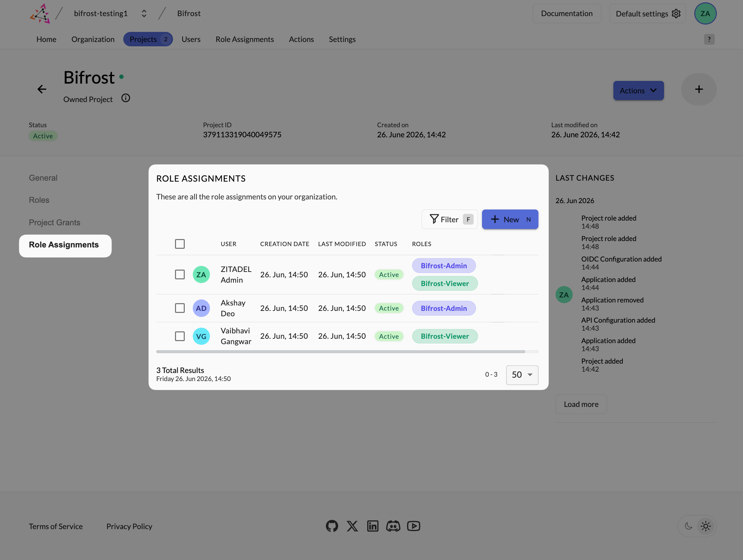Click the ZA avatar in table
This screenshot has width=743, height=560.
coord(201,275)
